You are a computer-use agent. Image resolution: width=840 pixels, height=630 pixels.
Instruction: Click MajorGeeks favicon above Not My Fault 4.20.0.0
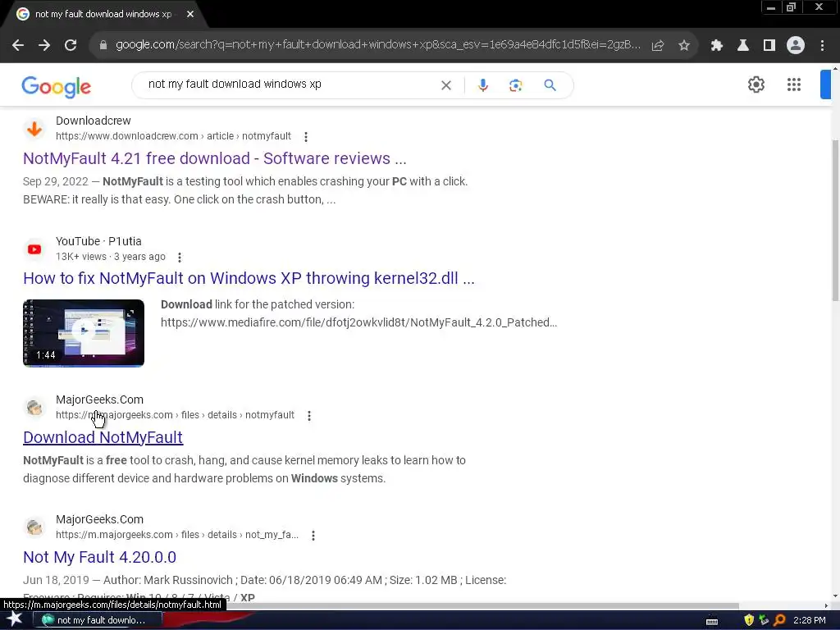click(x=34, y=527)
